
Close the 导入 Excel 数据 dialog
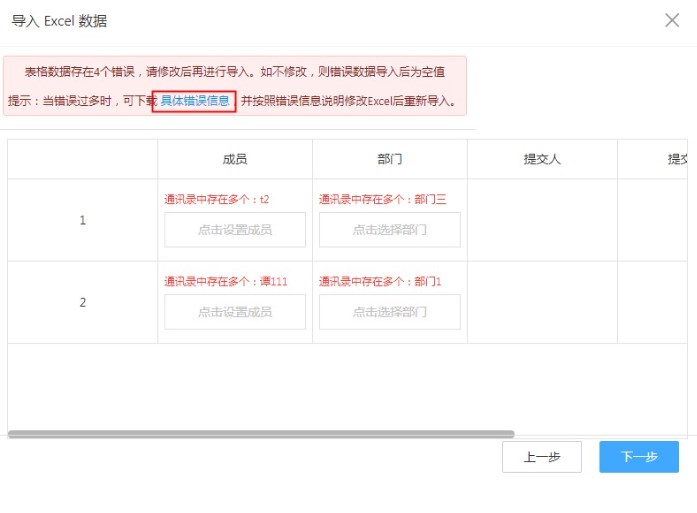coord(672,20)
